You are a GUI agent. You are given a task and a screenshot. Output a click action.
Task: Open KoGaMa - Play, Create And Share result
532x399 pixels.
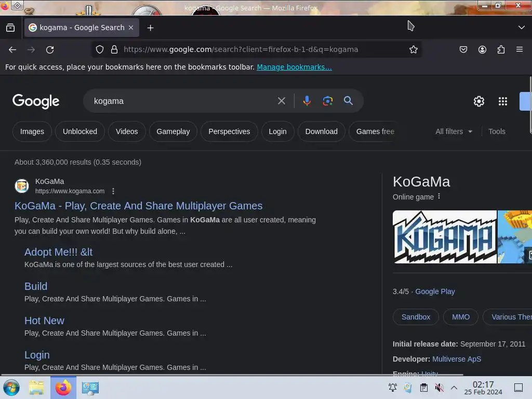138,206
